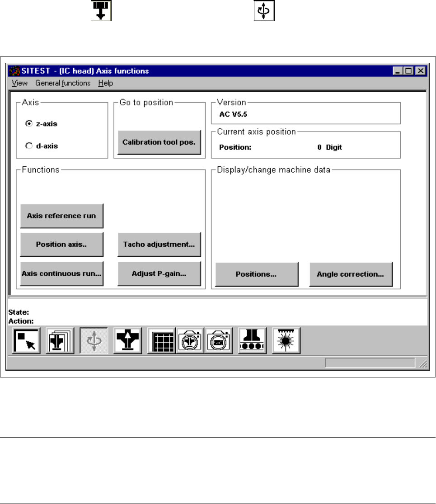Select the d-axis radio button
The image size is (436, 504).
point(29,146)
